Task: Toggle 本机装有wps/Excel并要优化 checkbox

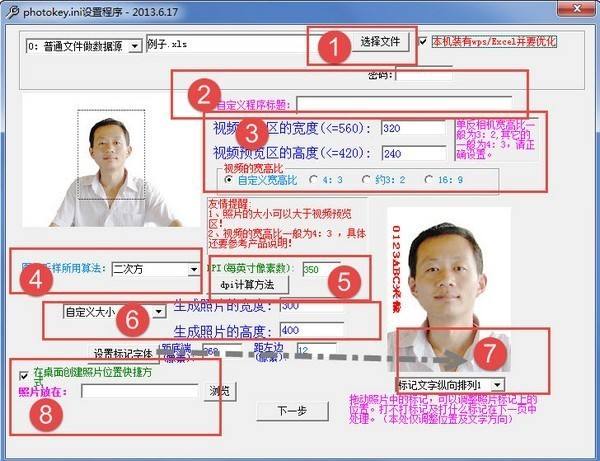Action: (423, 42)
